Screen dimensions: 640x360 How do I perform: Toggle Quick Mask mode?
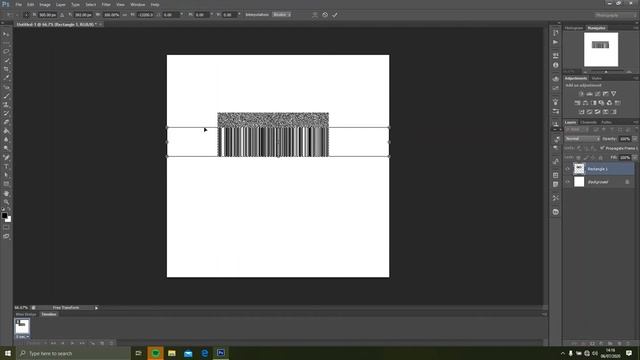tap(6, 228)
